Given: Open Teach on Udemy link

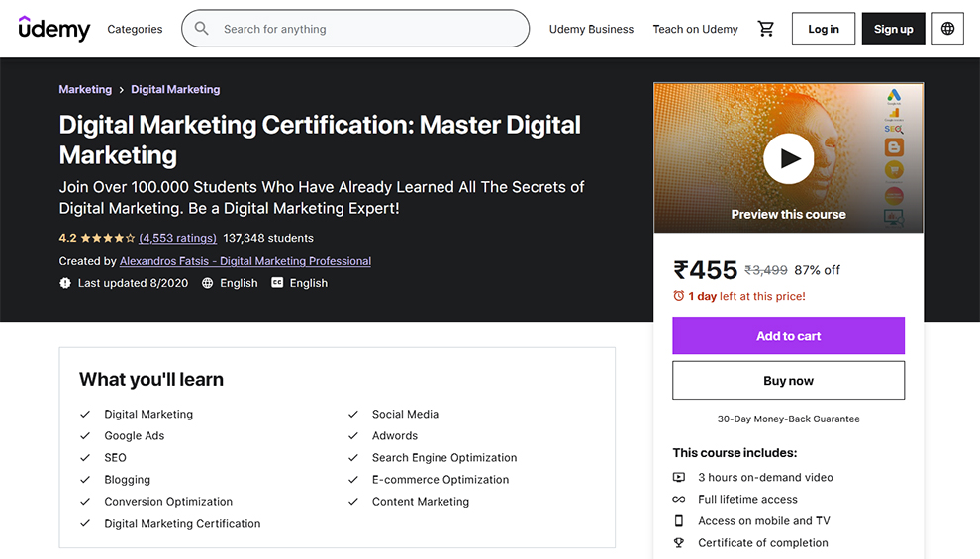Looking at the screenshot, I should (695, 29).
